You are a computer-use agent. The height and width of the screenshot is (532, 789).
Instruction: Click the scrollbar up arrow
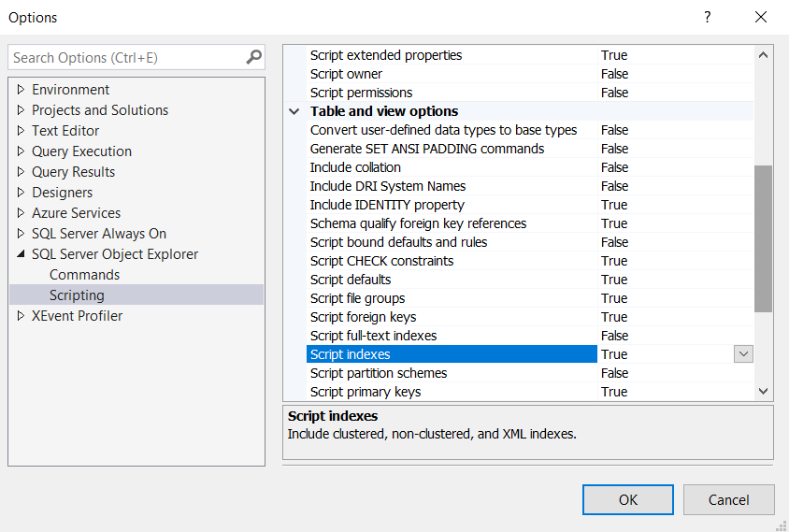coord(764,55)
